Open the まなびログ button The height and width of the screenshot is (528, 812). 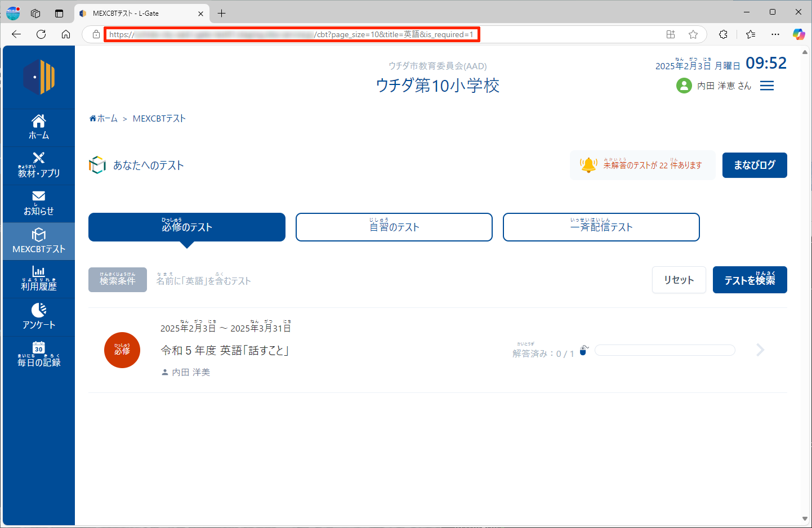754,165
